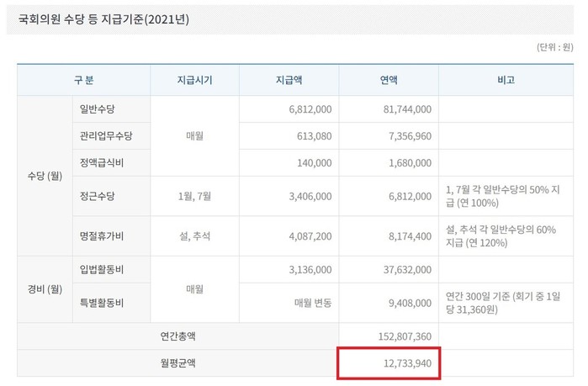This screenshot has width=588, height=386.
Task: Select the 정액급식비 row label
Action: click(x=101, y=161)
